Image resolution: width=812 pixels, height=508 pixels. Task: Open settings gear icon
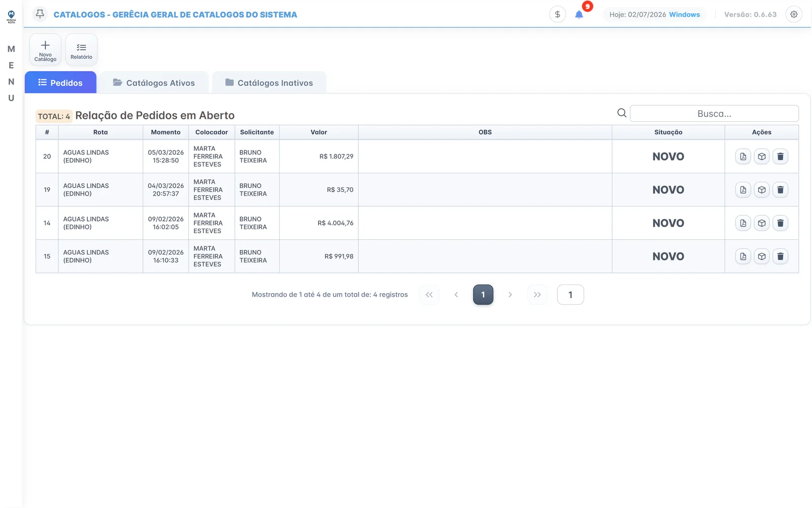[x=794, y=14]
